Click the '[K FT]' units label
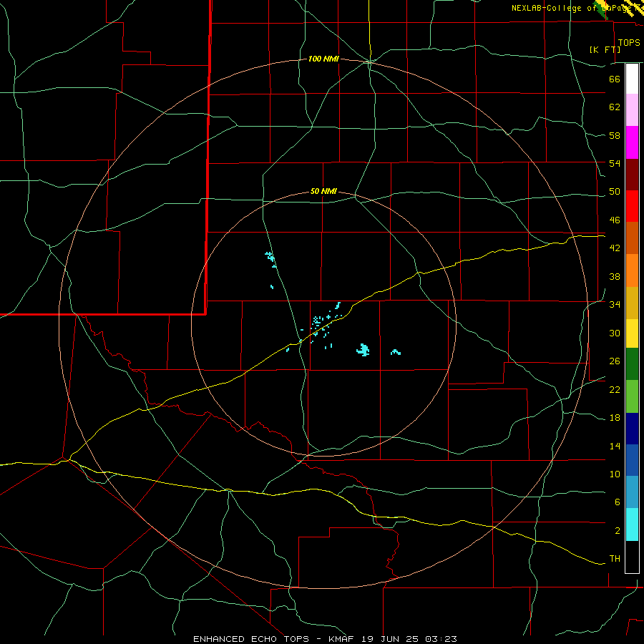The height and width of the screenshot is (644, 644). (605, 49)
